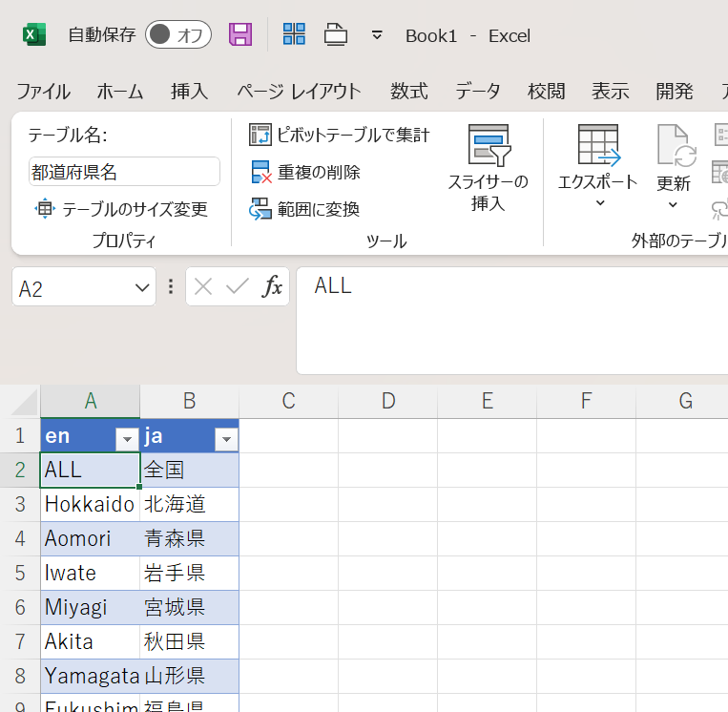The image size is (728, 712).
Task: Select column A header
Action: (90, 401)
